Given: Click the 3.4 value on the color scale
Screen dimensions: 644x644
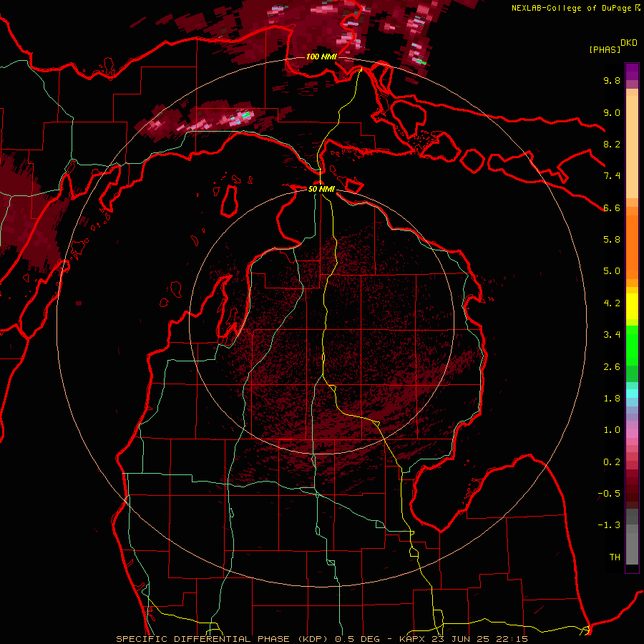Looking at the screenshot, I should [x=612, y=335].
